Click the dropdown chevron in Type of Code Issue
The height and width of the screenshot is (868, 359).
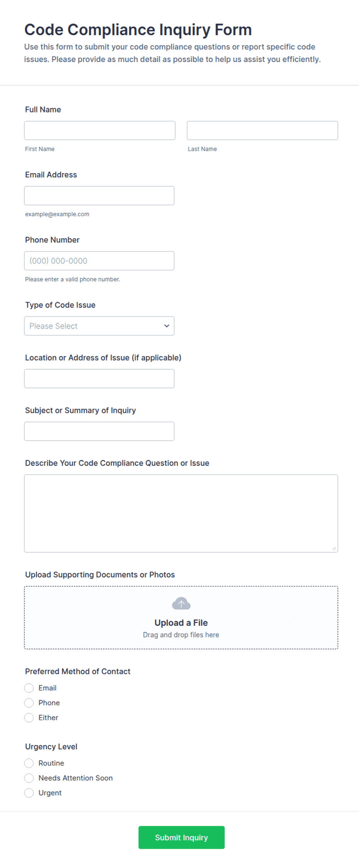pos(167,326)
